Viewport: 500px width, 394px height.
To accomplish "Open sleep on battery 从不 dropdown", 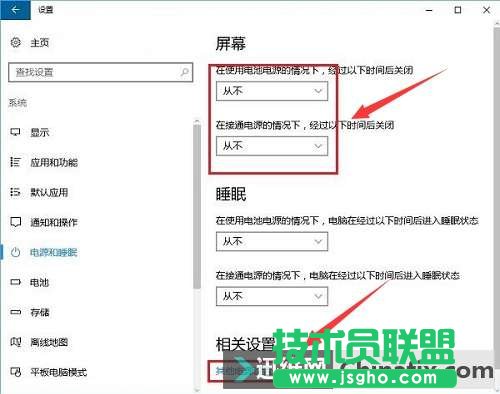I will click(x=272, y=241).
